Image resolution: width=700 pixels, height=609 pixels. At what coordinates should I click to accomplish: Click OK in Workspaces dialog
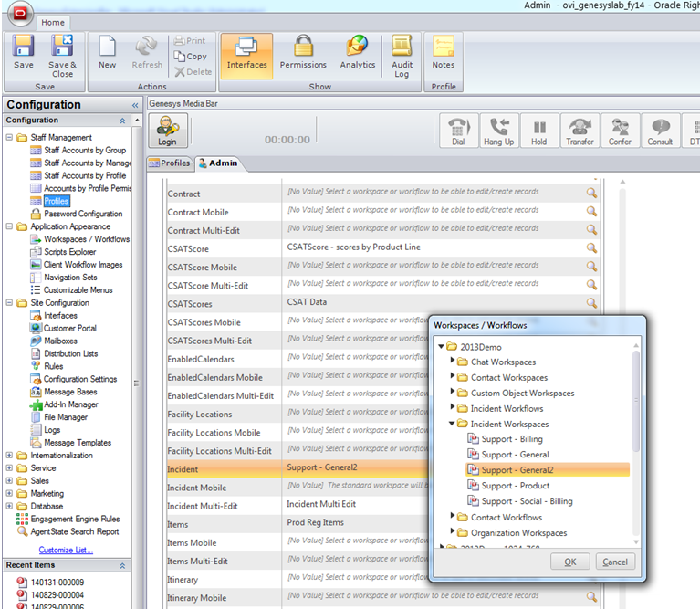[x=569, y=562]
